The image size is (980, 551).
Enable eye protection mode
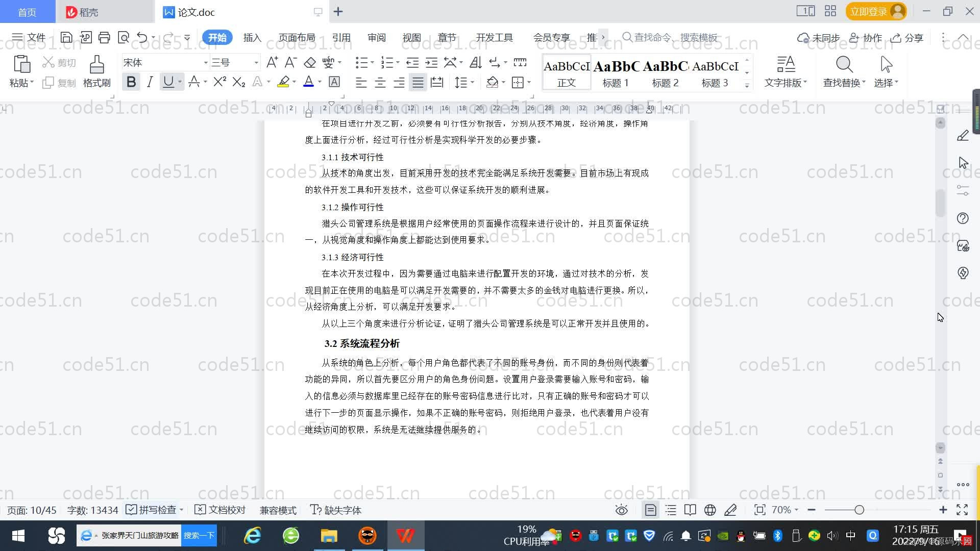click(x=621, y=510)
